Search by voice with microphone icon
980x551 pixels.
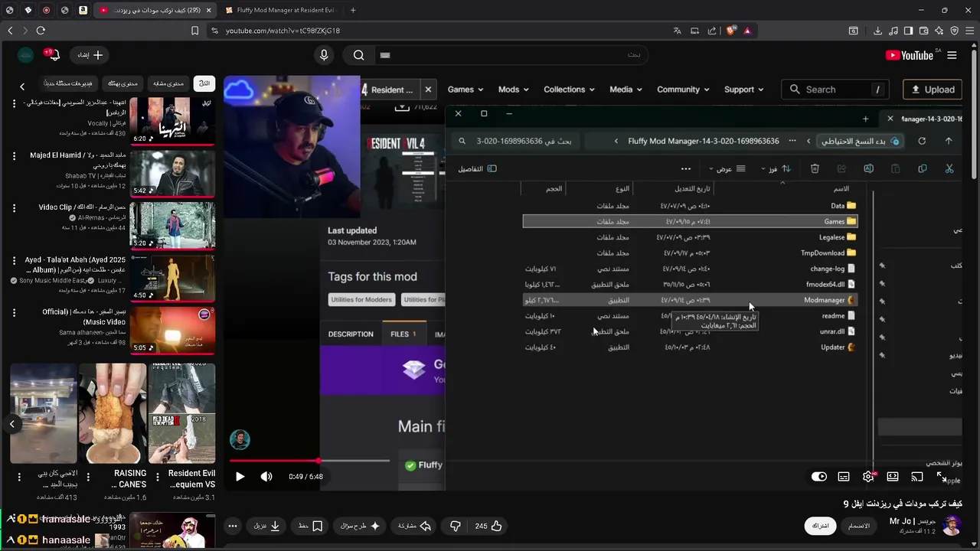coord(324,55)
